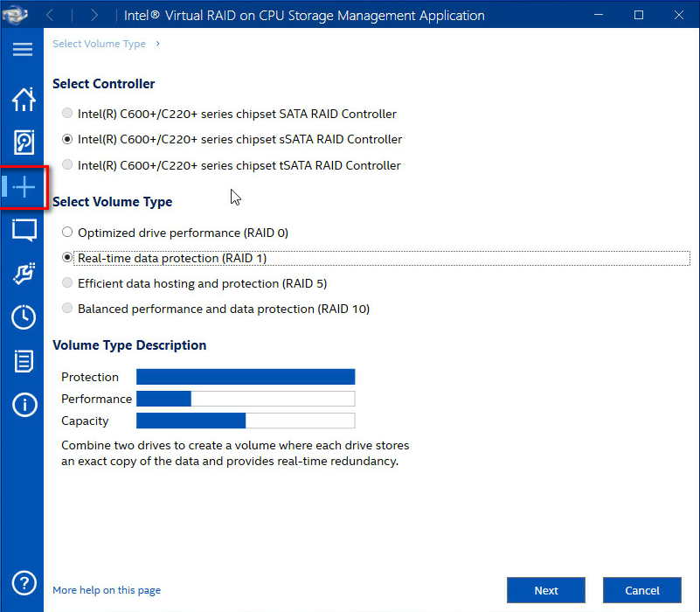Choose Efficient data hosting (RAID 5)
The height and width of the screenshot is (612, 700).
(67, 282)
